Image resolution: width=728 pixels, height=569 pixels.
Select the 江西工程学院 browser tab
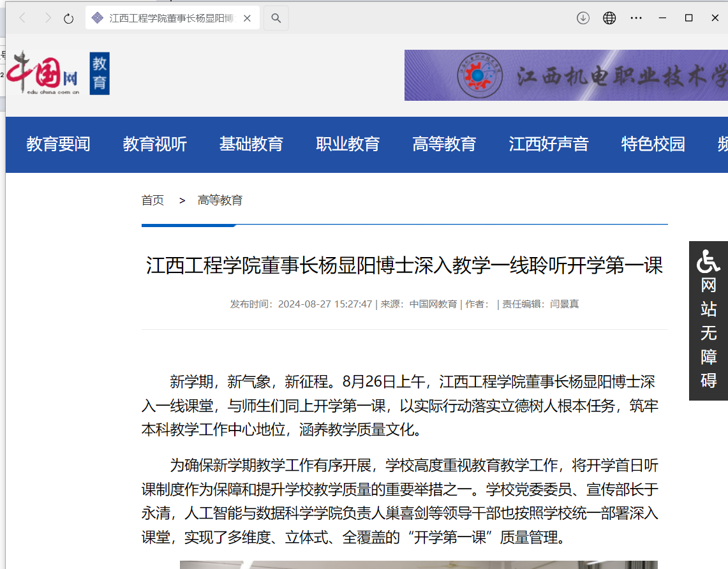point(172,18)
